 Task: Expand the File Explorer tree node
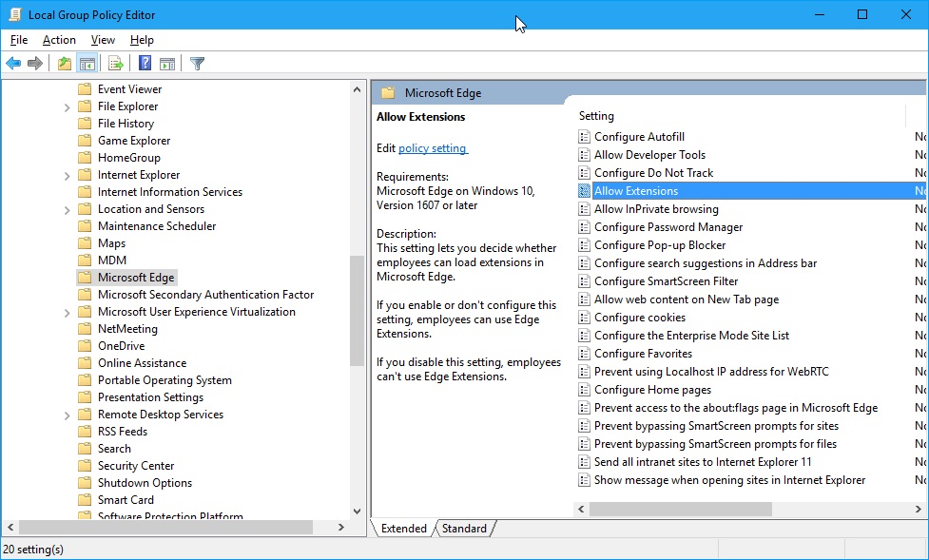(x=67, y=107)
